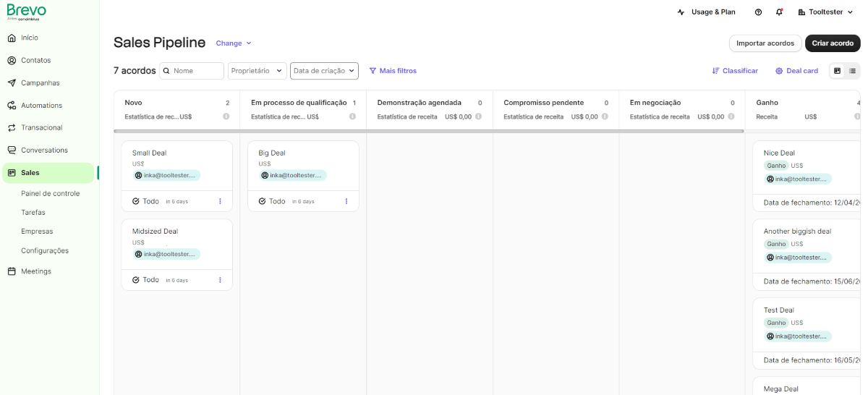
Task: Open Início in the sidebar
Action: [x=30, y=38]
